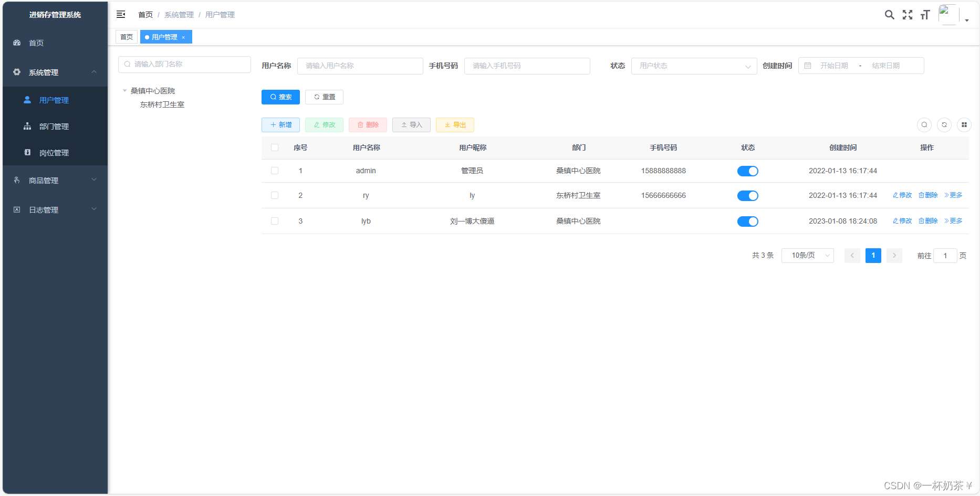Viewport: 980px width, 496px height.
Task: Click the 新增 add button
Action: pyautogui.click(x=280, y=125)
